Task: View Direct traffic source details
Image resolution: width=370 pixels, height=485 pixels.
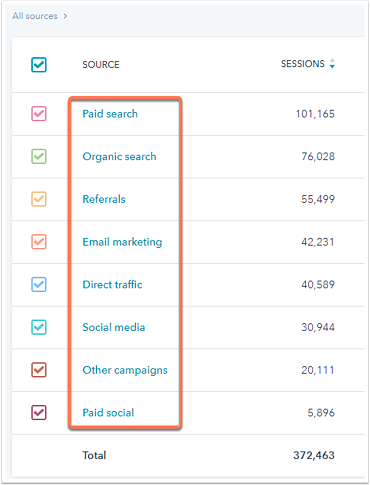Action: click(112, 284)
